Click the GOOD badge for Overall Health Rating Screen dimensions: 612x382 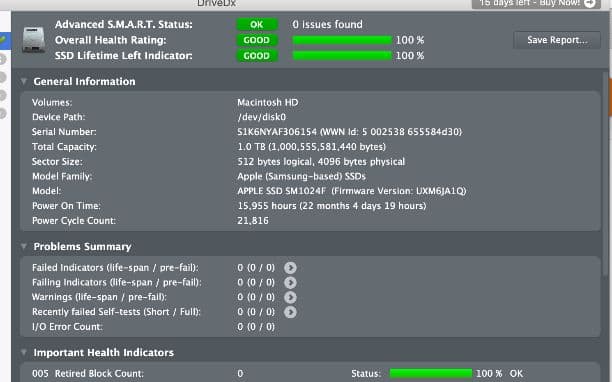[257, 40]
